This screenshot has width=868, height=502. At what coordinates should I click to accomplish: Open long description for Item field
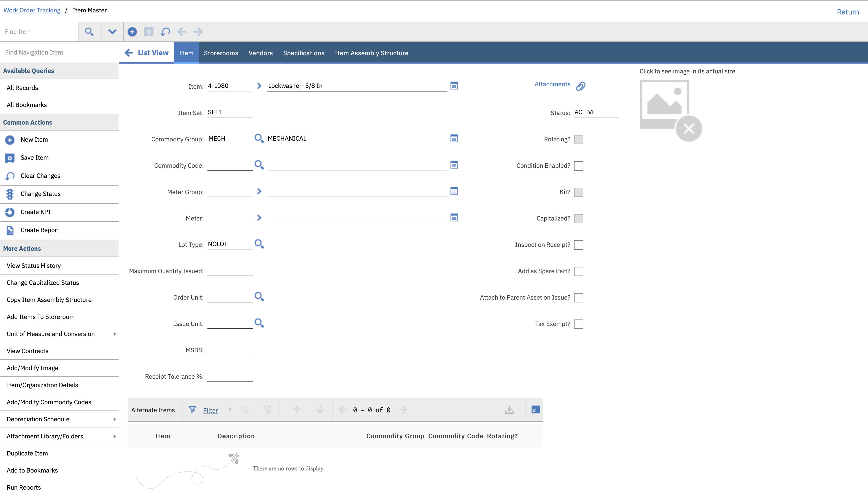pyautogui.click(x=454, y=86)
